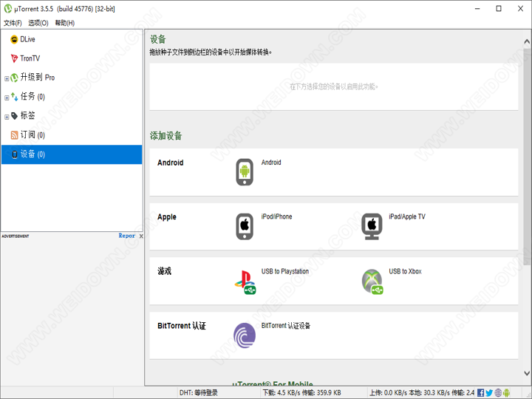
Task: Click the USB to Xbox icon
Action: [372, 282]
